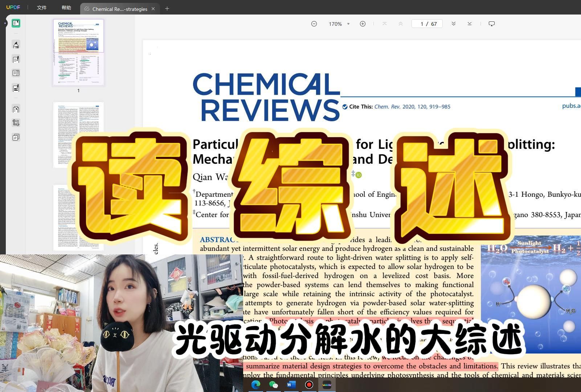This screenshot has height=392, width=581.
Task: Zoom in with the plus icon
Action: 363,24
